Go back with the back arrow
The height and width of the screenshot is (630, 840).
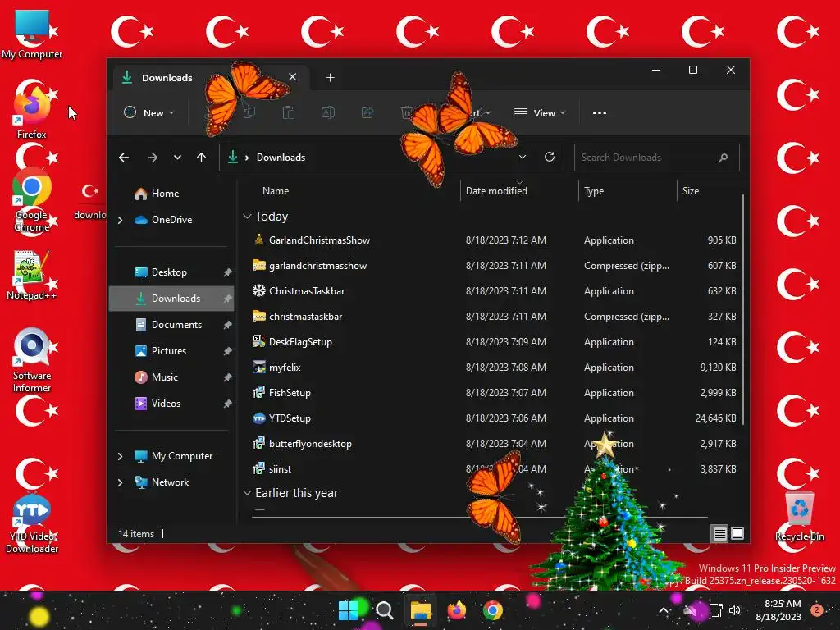click(x=124, y=157)
